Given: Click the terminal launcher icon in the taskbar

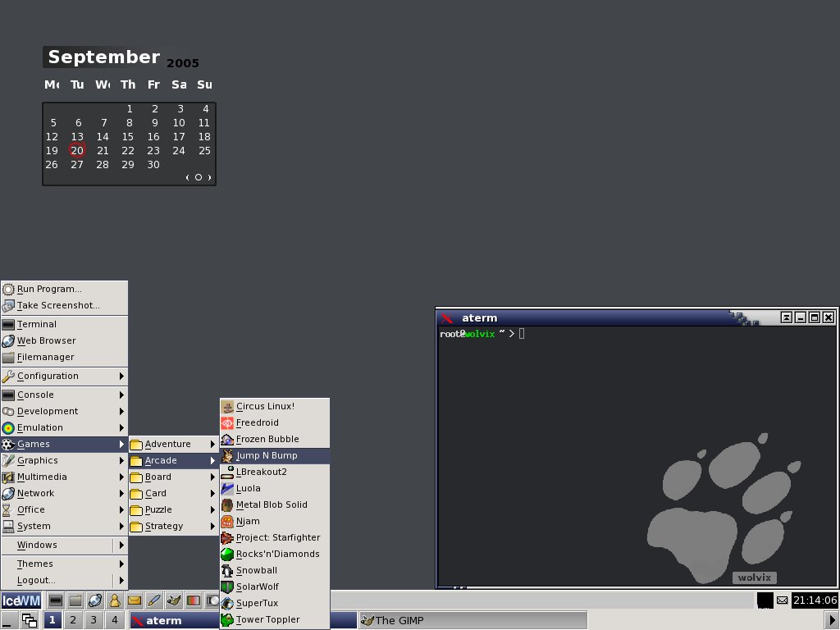Looking at the screenshot, I should [x=55, y=600].
